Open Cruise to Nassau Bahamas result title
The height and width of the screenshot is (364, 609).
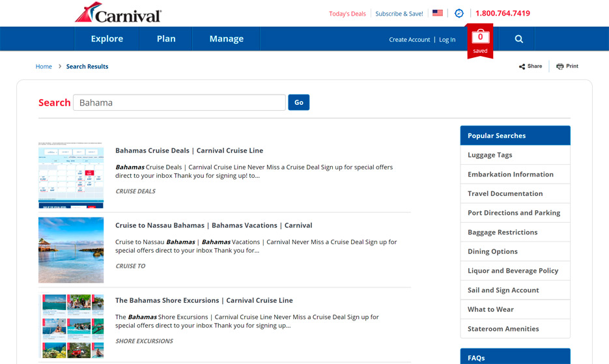click(214, 225)
